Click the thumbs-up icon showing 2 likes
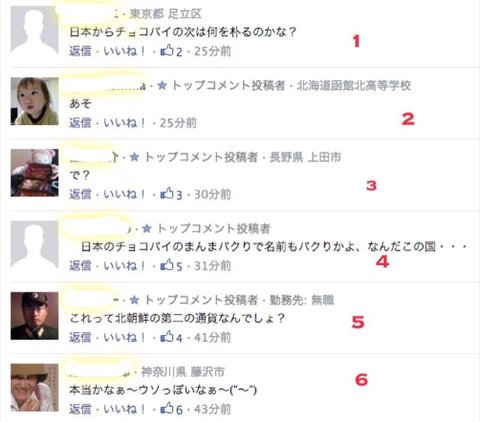Viewport: 480px width, 422px height. (x=167, y=50)
